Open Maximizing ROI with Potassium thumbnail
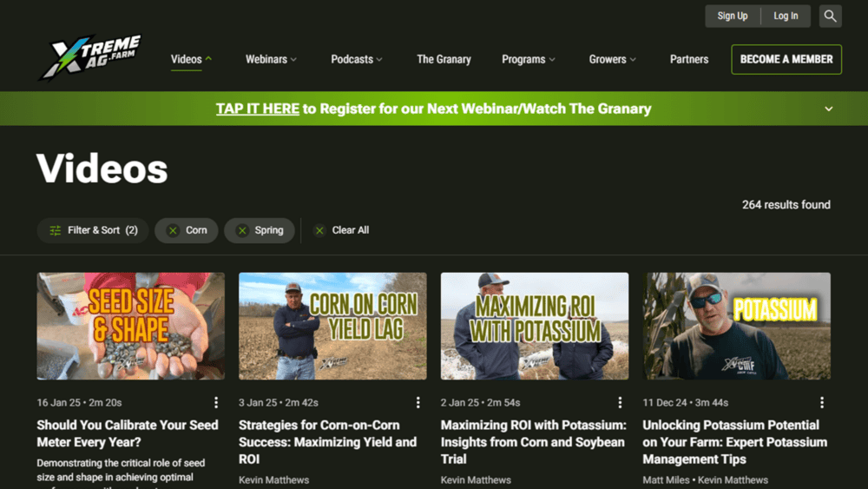The image size is (868, 489). 535,326
